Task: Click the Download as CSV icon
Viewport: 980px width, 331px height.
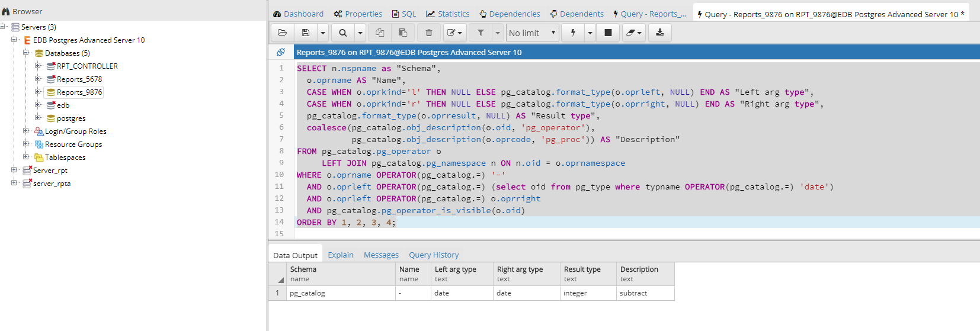Action: coord(659,33)
